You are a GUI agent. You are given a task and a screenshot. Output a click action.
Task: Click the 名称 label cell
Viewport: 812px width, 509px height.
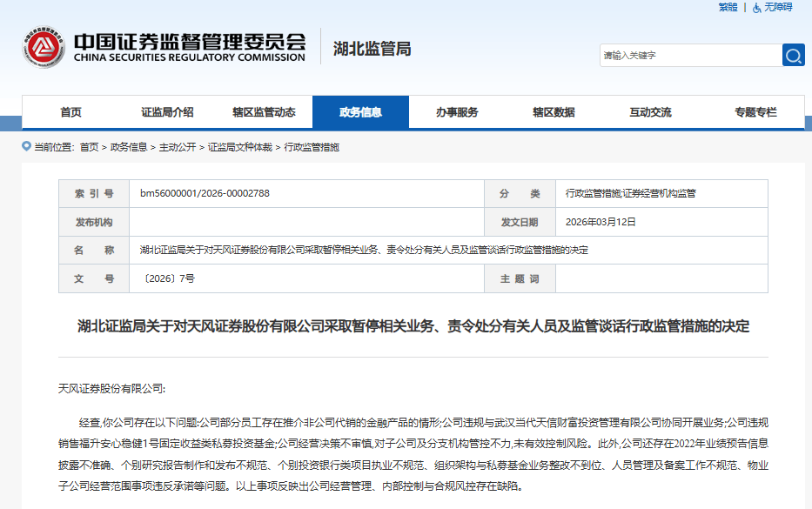click(x=94, y=250)
